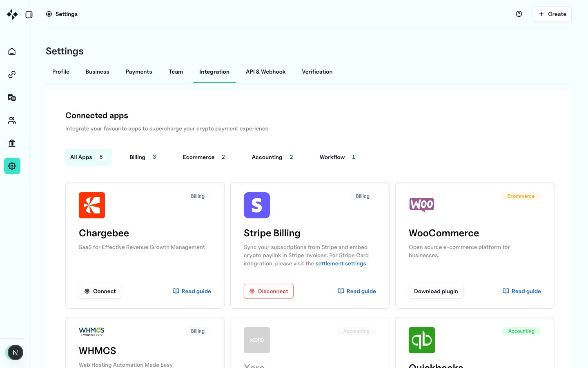Click the Billing tag on Stripe Billing card

pyautogui.click(x=363, y=196)
